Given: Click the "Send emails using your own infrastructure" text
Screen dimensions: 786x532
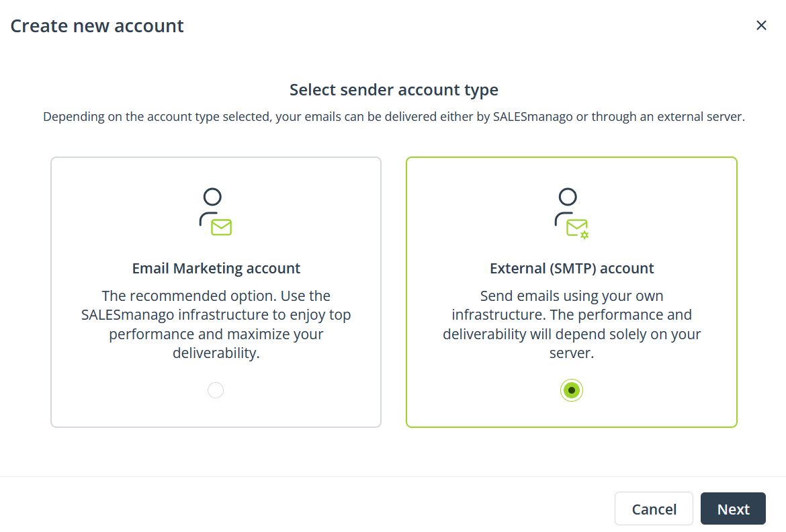Looking at the screenshot, I should 572,305.
